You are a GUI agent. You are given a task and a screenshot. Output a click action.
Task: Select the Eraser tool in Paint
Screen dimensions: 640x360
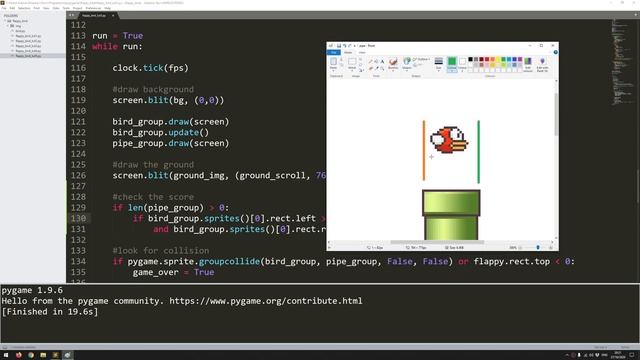[x=371, y=68]
